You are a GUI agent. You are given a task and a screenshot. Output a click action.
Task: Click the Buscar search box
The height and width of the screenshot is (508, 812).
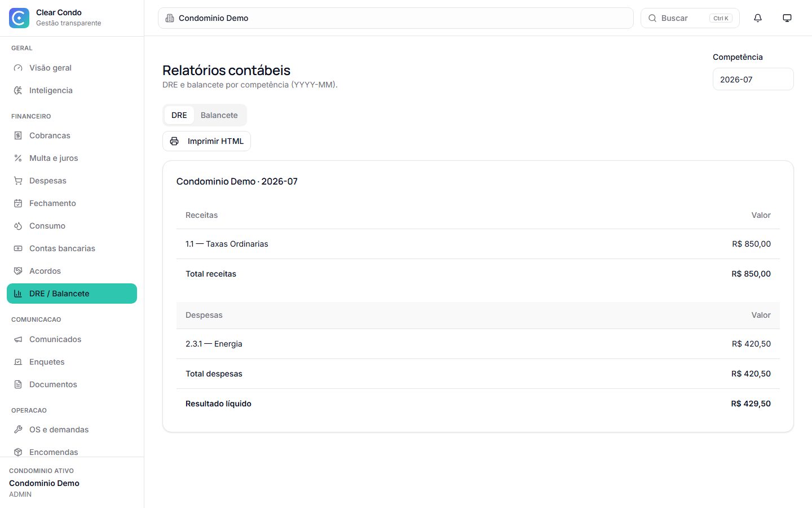click(x=690, y=18)
